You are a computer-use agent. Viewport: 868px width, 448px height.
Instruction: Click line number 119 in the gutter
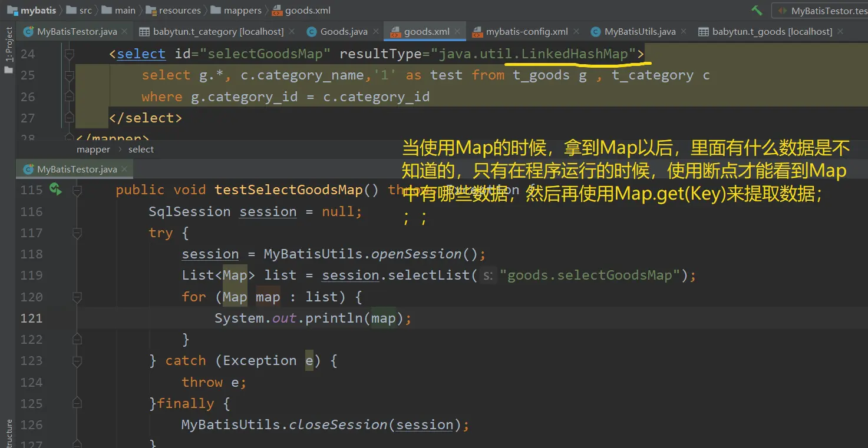pos(31,276)
